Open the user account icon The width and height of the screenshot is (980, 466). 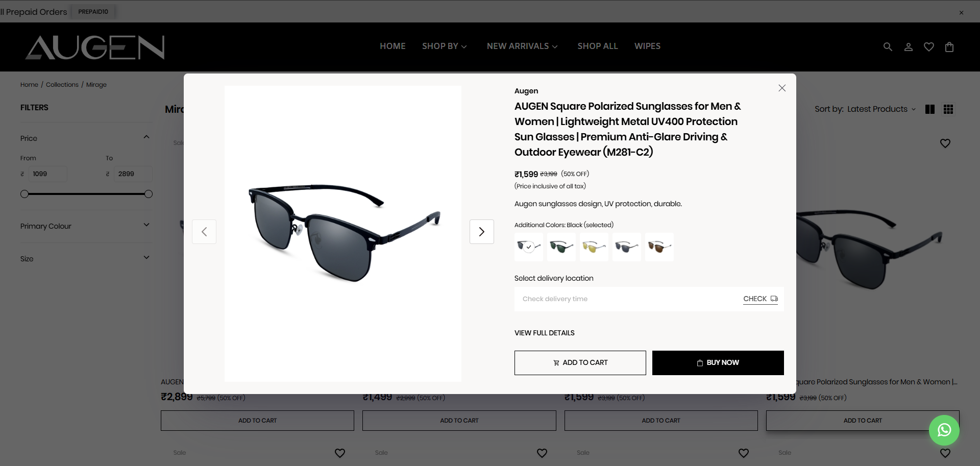point(909,47)
